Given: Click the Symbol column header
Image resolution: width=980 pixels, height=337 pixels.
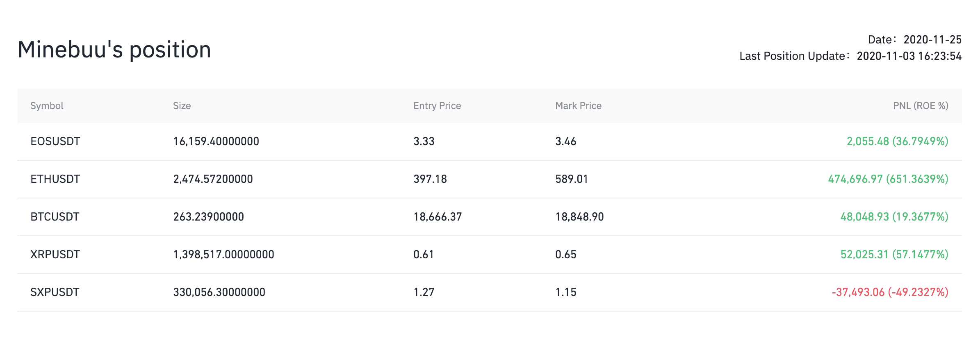Looking at the screenshot, I should tap(47, 106).
